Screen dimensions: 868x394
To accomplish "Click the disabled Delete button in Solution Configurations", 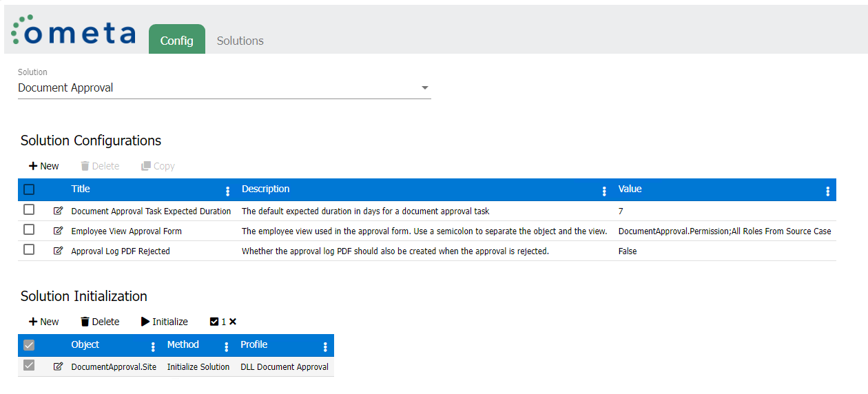I will point(100,166).
